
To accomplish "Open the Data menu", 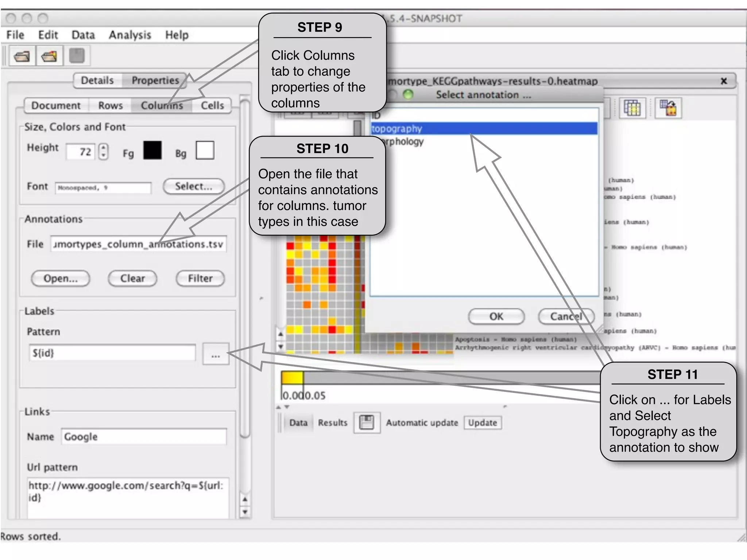I will tap(83, 35).
